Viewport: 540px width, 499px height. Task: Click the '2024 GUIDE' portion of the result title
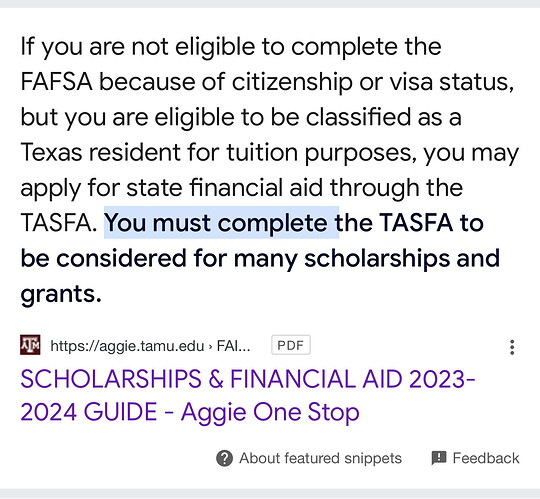tap(89, 412)
